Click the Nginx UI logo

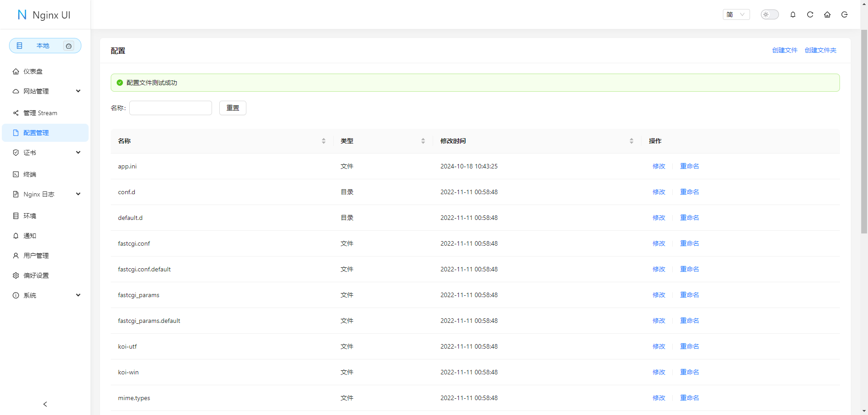(x=44, y=15)
